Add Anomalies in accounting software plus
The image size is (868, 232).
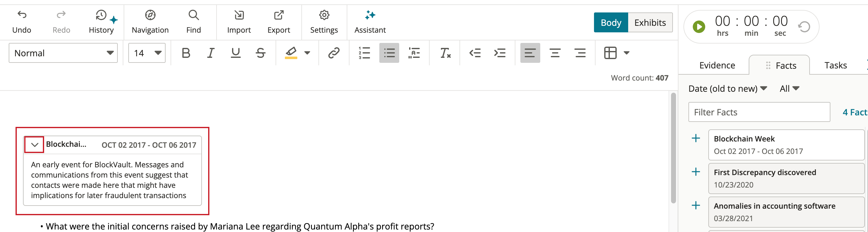tap(696, 205)
